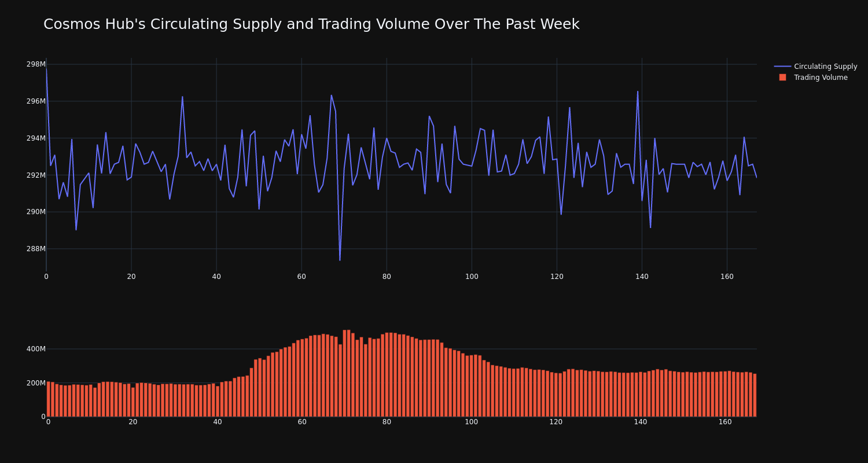Click the supply line peak near x=67
Screen dimensions: 868x463
(332, 95)
